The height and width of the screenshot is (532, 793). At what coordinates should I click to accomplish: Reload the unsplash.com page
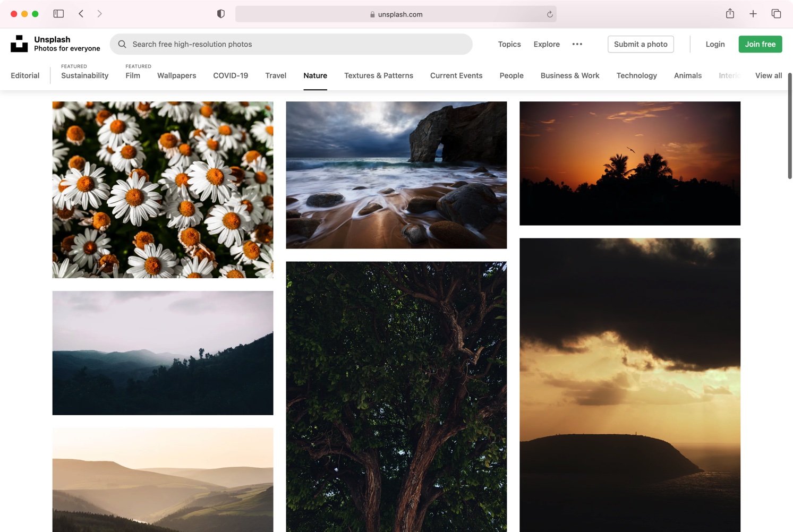click(550, 14)
